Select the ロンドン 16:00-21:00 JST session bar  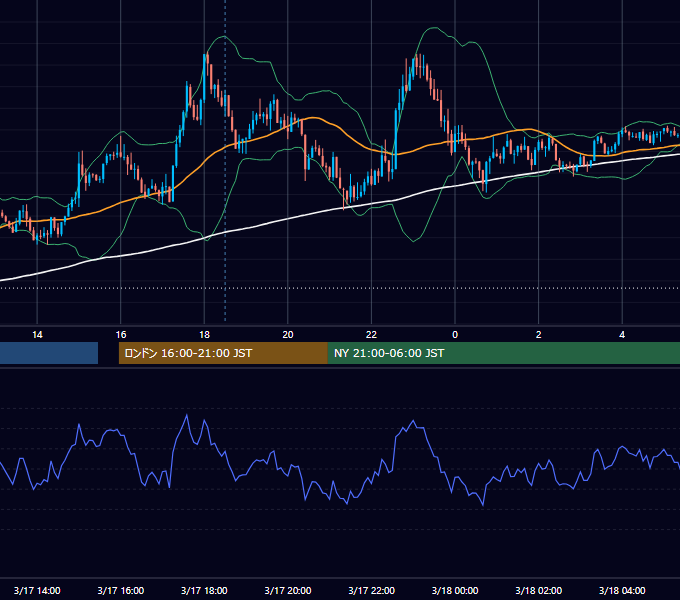tap(223, 353)
